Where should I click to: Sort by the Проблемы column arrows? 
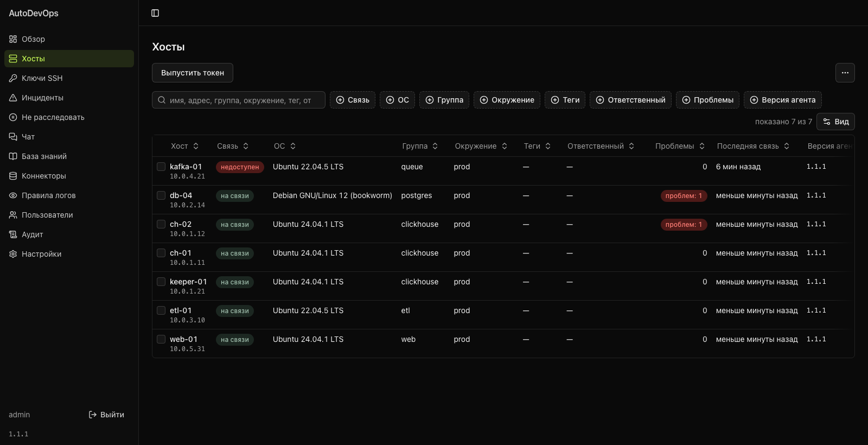pos(702,146)
